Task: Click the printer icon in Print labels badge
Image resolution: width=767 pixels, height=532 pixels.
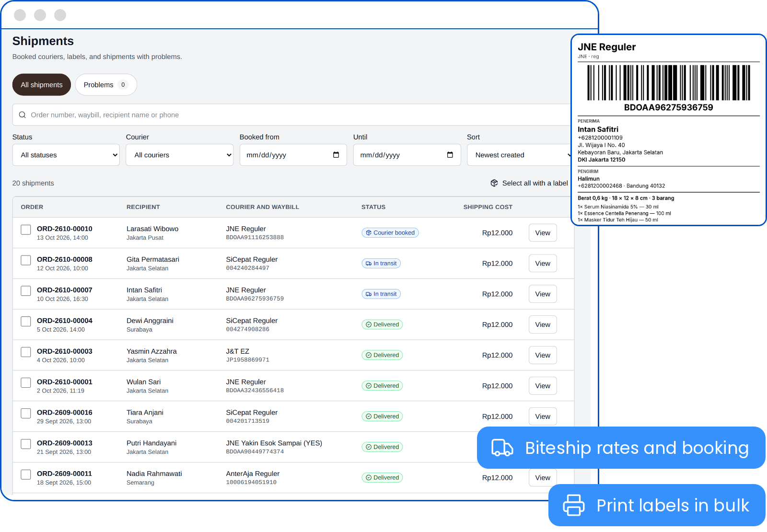Action: pyautogui.click(x=573, y=505)
